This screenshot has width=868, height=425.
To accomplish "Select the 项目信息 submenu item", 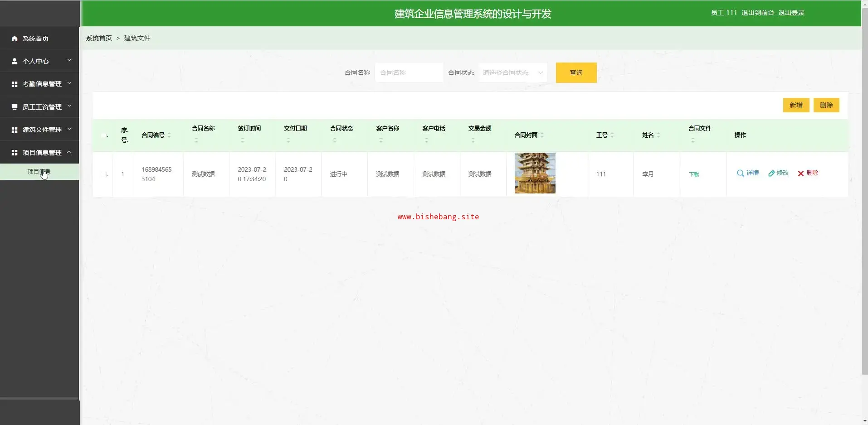I will pyautogui.click(x=39, y=172).
